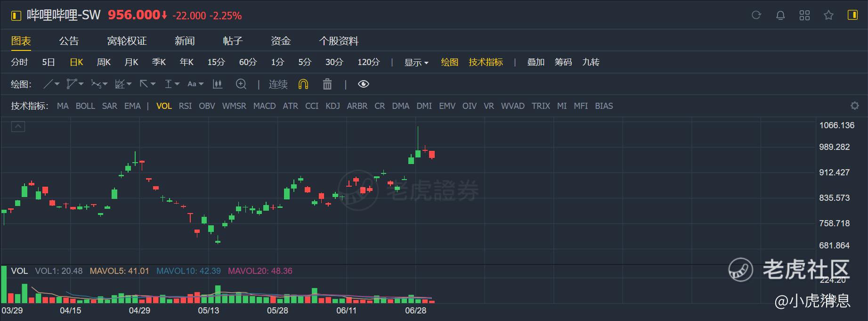Click the yellow panel icon beside stock name
Image resolution: width=868 pixels, height=321 pixels.
pos(16,16)
